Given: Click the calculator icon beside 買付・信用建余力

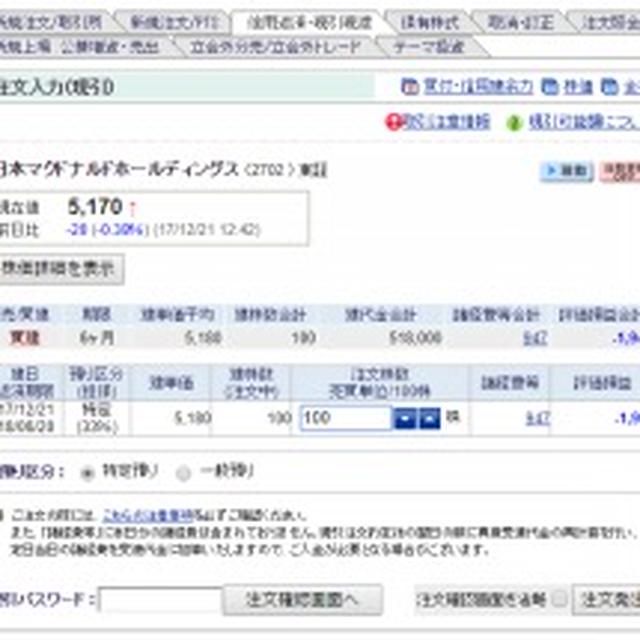Looking at the screenshot, I should coord(409,87).
